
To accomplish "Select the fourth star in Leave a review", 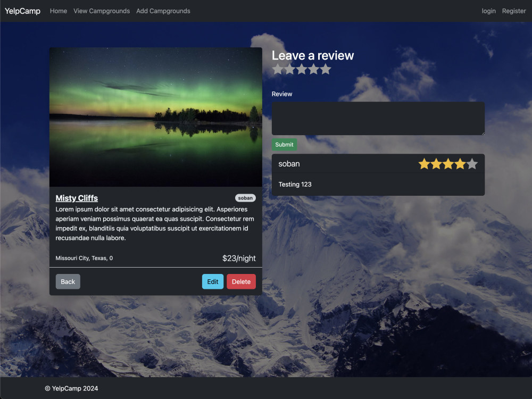I will pyautogui.click(x=314, y=69).
